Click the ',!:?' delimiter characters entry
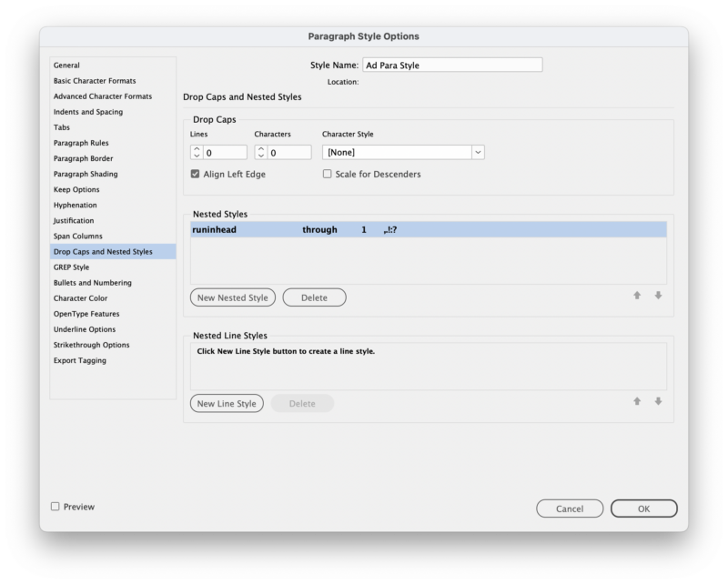Image resolution: width=728 pixels, height=584 pixels. (x=390, y=230)
